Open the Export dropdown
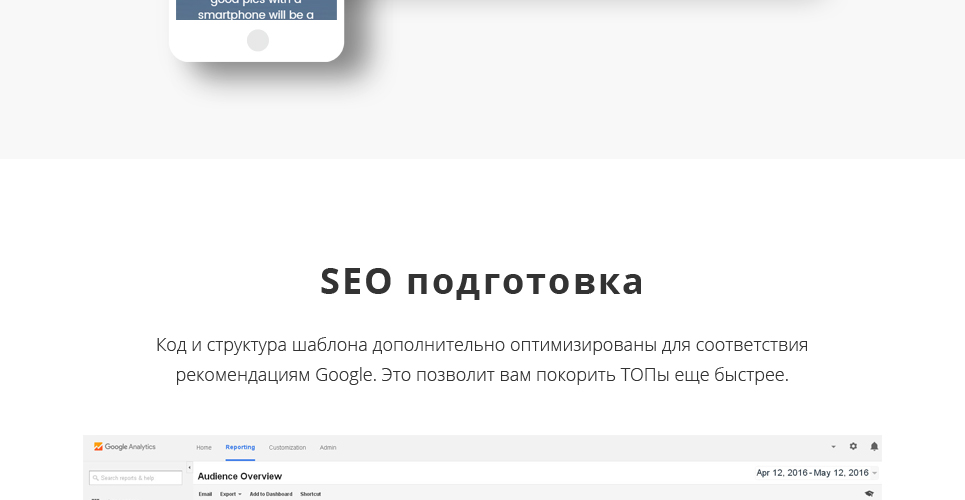This screenshot has width=965, height=500. [x=231, y=494]
